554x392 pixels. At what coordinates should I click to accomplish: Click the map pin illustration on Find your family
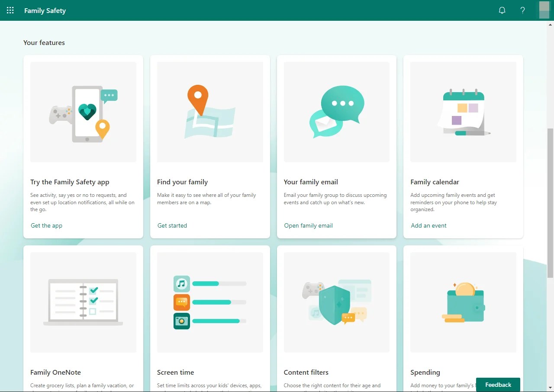(x=210, y=112)
